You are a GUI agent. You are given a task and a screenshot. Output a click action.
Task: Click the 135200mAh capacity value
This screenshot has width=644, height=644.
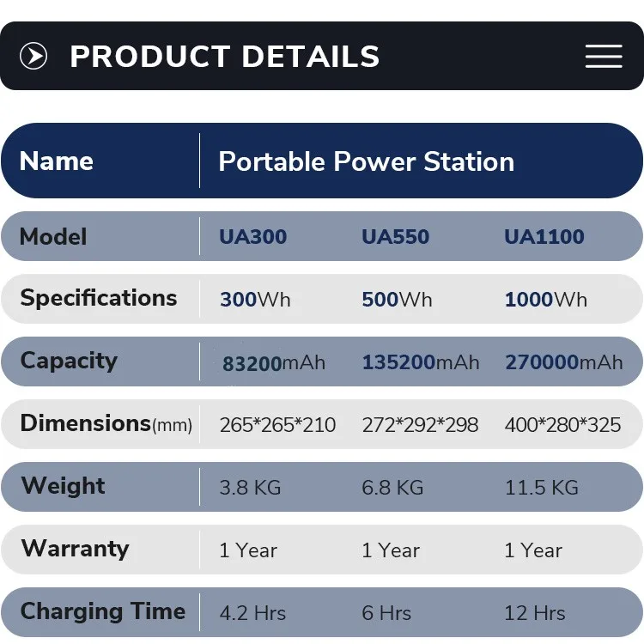click(420, 362)
